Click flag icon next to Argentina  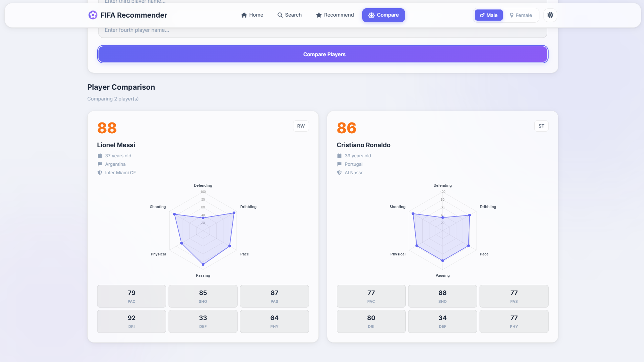100,164
